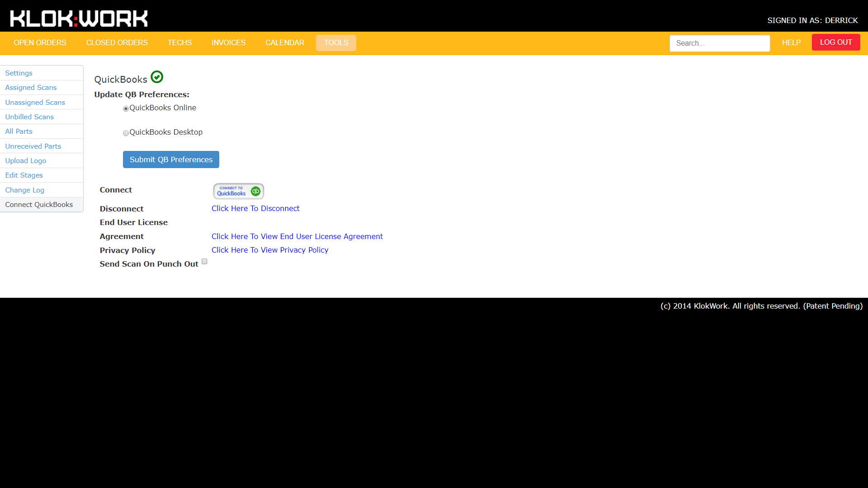Screen dimensions: 868x488
Task: Click the 'SIGNED IN AS: DERRICK' text
Action: (812, 20)
